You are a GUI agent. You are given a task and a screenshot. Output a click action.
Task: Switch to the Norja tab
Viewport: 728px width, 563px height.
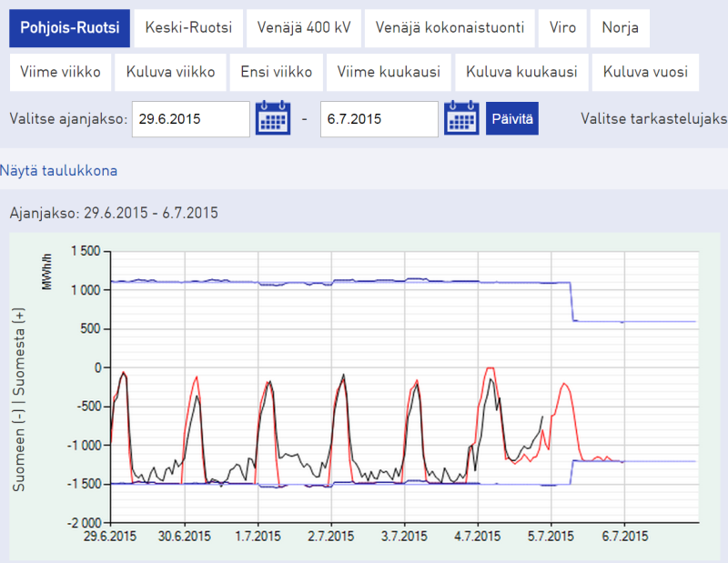(x=620, y=28)
